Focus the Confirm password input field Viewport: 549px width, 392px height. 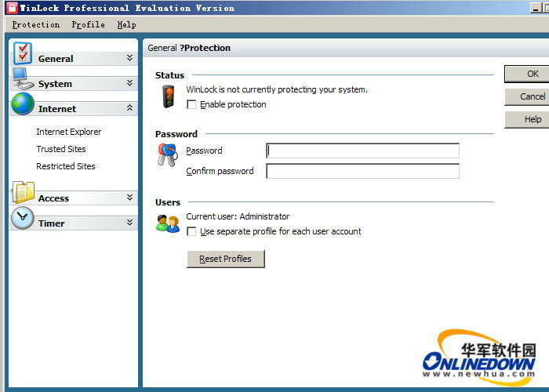[x=362, y=171]
